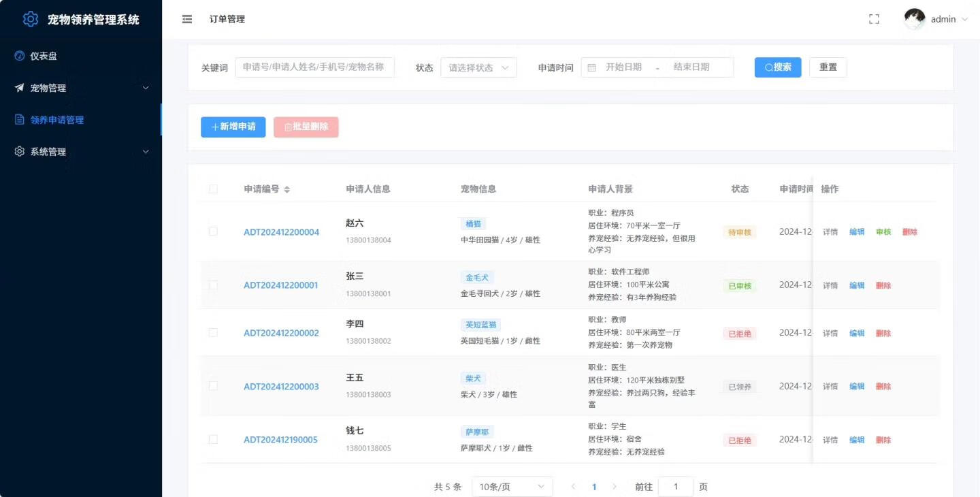Click the gear logo icon beside system title

31,19
